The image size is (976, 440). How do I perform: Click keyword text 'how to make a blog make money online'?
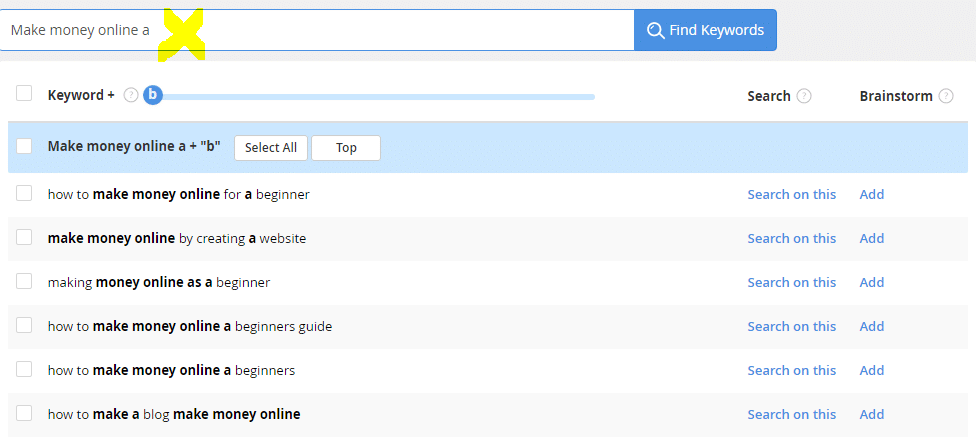(x=174, y=414)
